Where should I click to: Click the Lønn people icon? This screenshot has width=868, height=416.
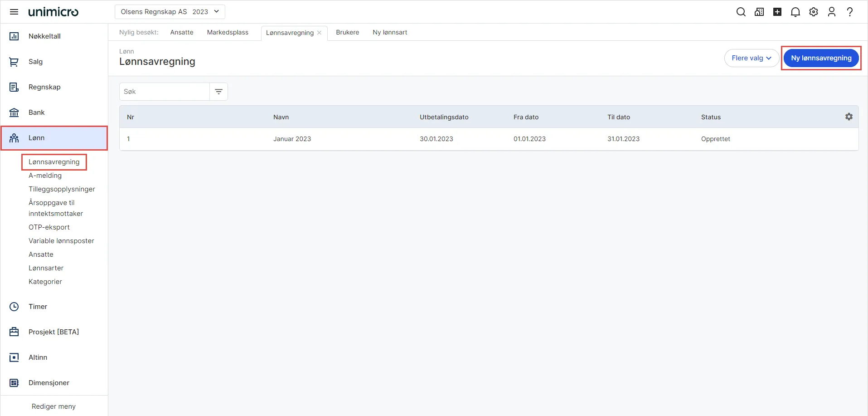14,138
